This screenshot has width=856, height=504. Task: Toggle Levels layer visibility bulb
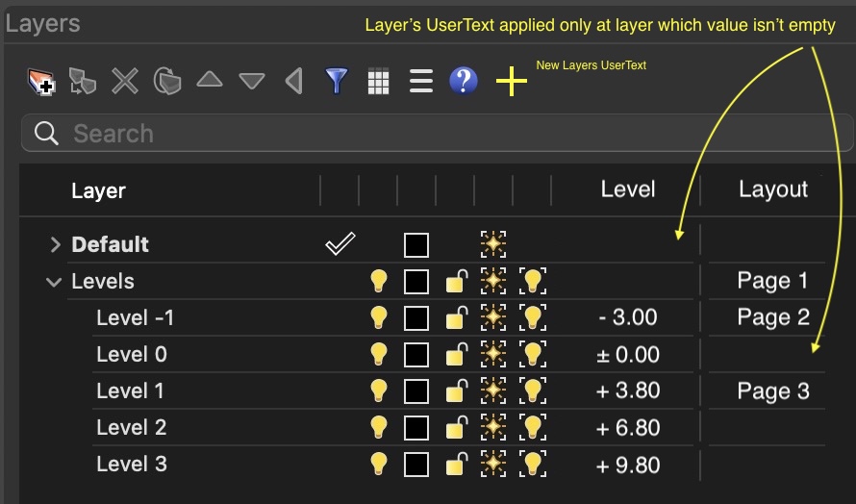[x=378, y=281]
